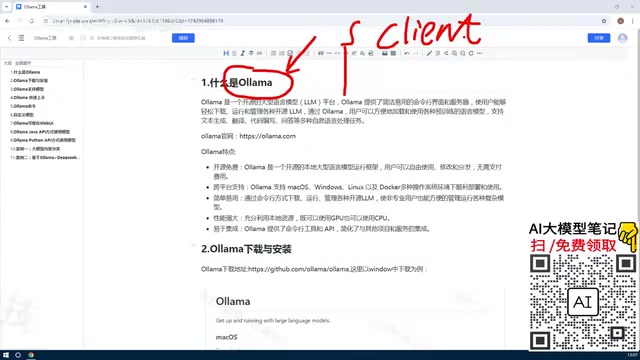Insert checkbox task list from toolbar
The width and height of the screenshot is (640, 360).
[290, 53]
